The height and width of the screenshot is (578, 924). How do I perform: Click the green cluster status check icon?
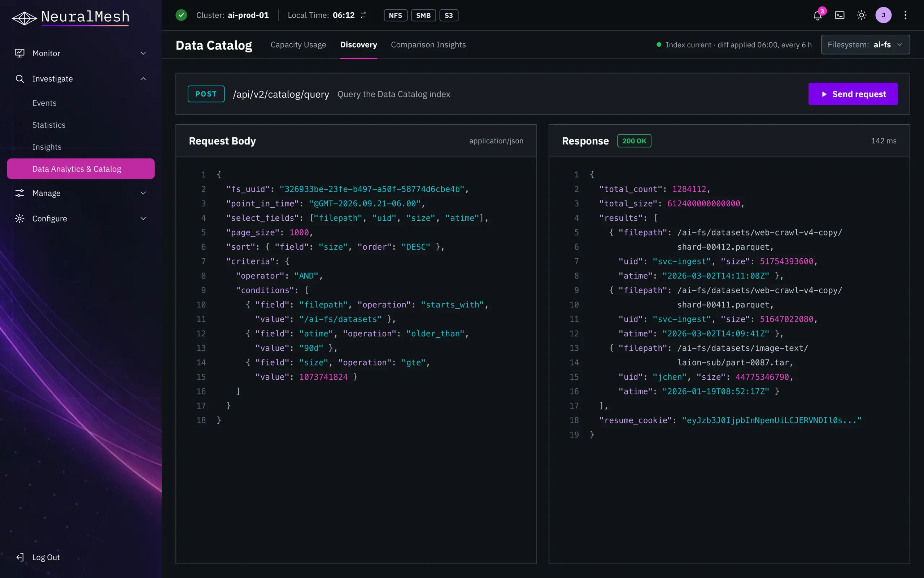click(x=181, y=15)
